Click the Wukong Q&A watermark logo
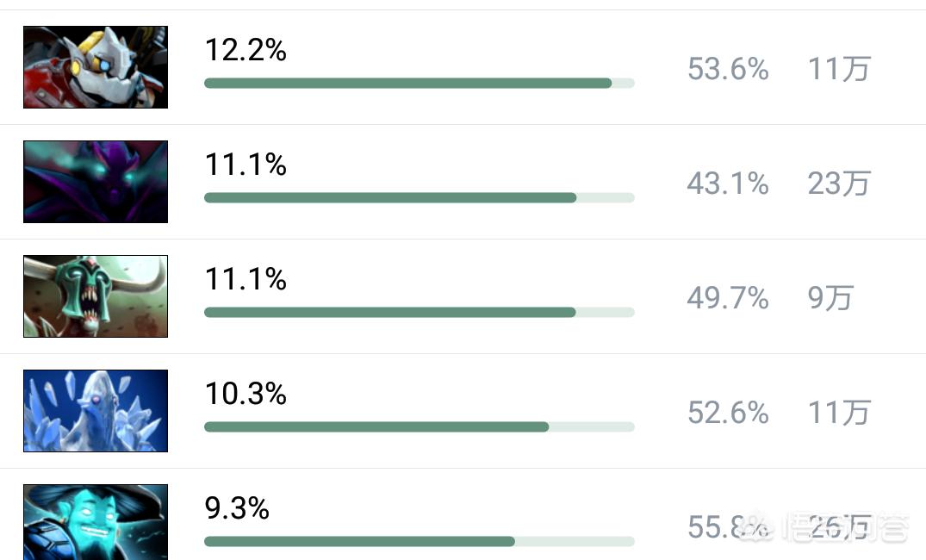Image resolution: width=926 pixels, height=560 pixels. click(824, 527)
